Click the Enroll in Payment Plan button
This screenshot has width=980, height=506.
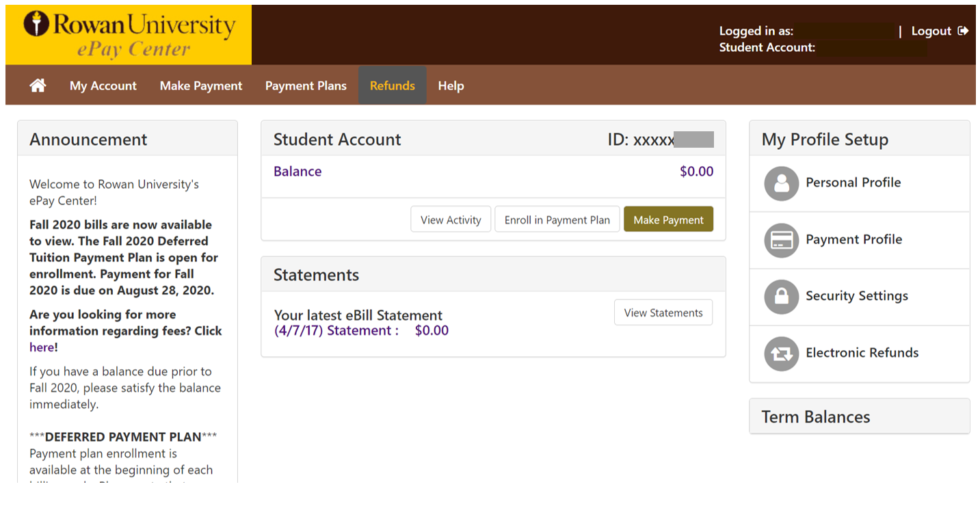557,219
